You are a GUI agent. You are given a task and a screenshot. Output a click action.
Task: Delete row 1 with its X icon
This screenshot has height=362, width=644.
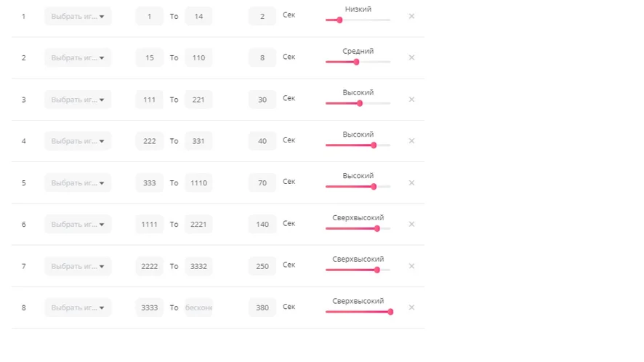[x=411, y=16]
